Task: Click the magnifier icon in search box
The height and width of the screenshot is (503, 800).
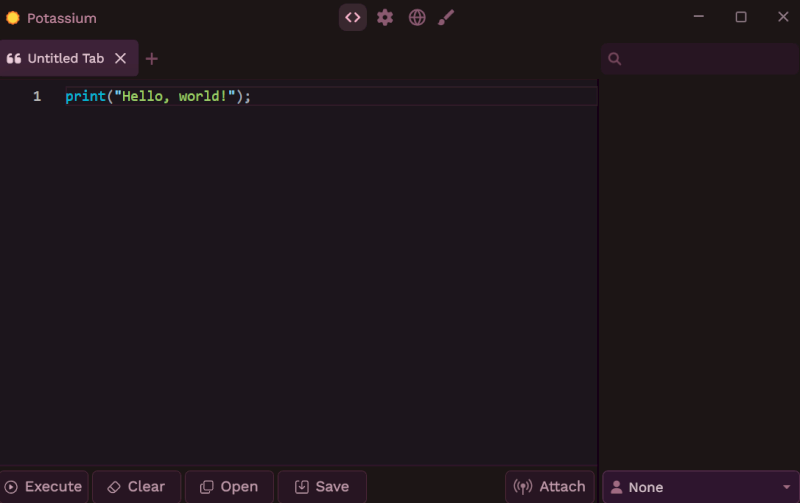Action: coord(615,59)
